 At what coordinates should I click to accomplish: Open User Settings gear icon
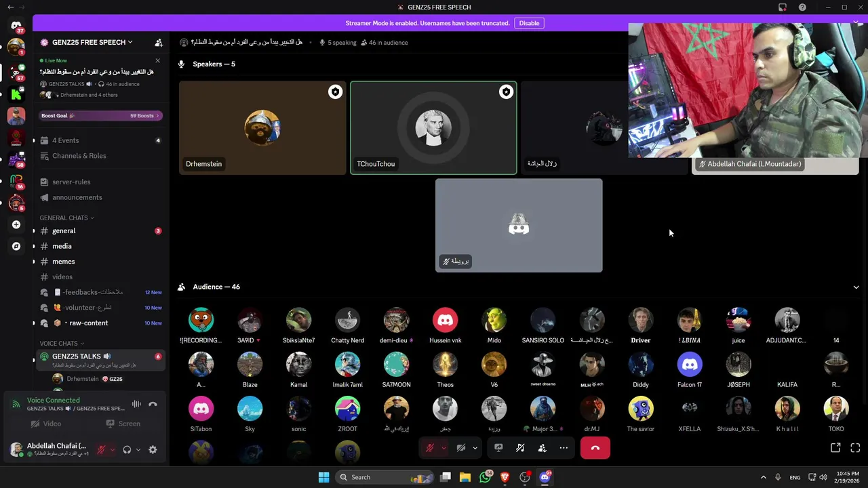(153, 449)
